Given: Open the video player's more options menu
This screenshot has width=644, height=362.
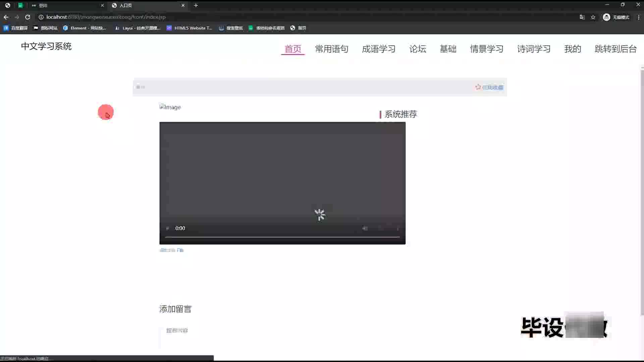Looking at the screenshot, I should click(398, 229).
